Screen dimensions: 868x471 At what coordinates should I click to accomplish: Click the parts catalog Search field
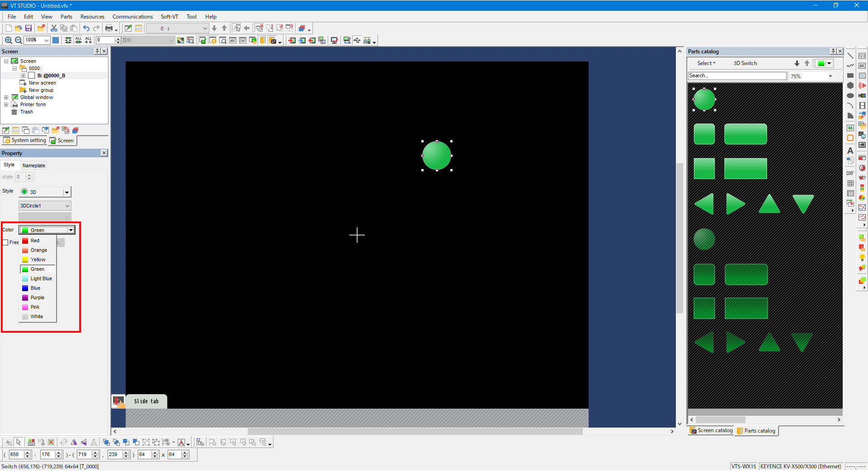click(x=737, y=76)
